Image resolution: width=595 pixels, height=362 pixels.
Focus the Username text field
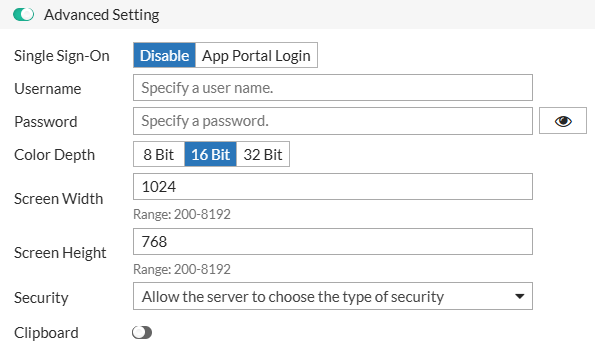(333, 88)
